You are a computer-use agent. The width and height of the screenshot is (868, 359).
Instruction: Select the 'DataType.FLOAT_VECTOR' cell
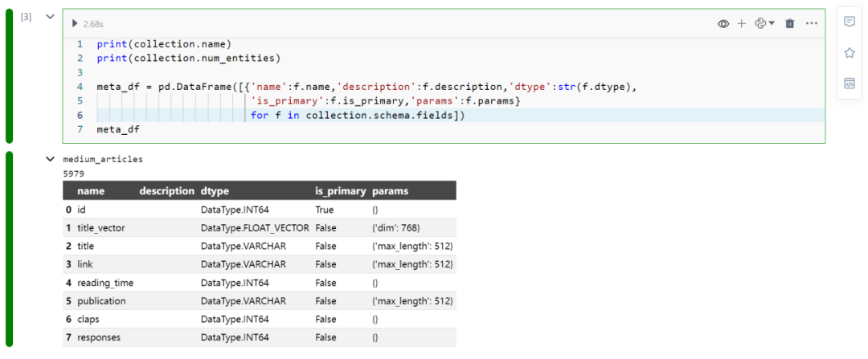click(256, 227)
